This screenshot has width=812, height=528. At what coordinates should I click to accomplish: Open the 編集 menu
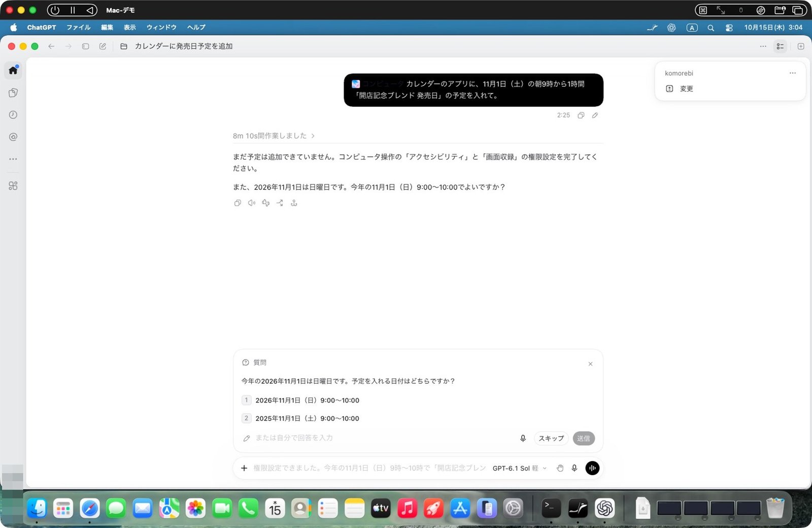[107, 27]
